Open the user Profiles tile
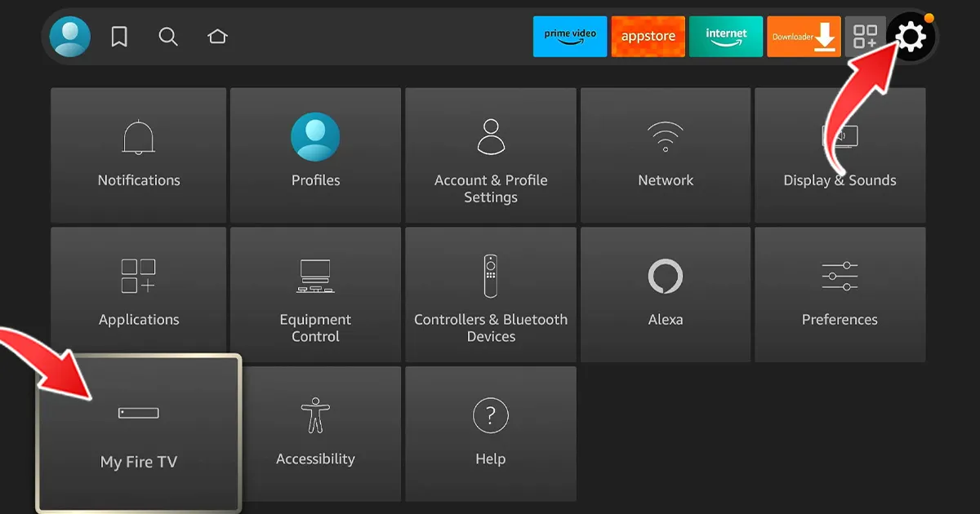Viewport: 980px width, 514px height. pos(315,155)
